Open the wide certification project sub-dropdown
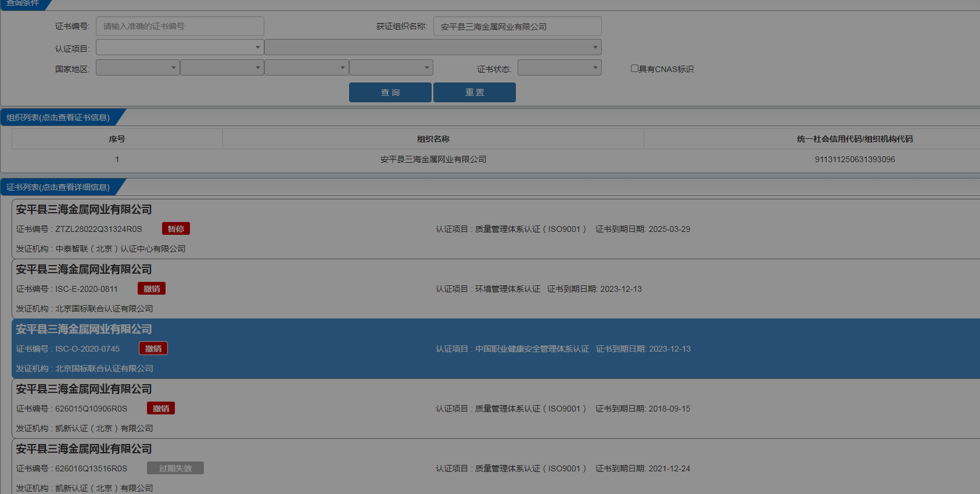This screenshot has width=980, height=494. pos(433,47)
